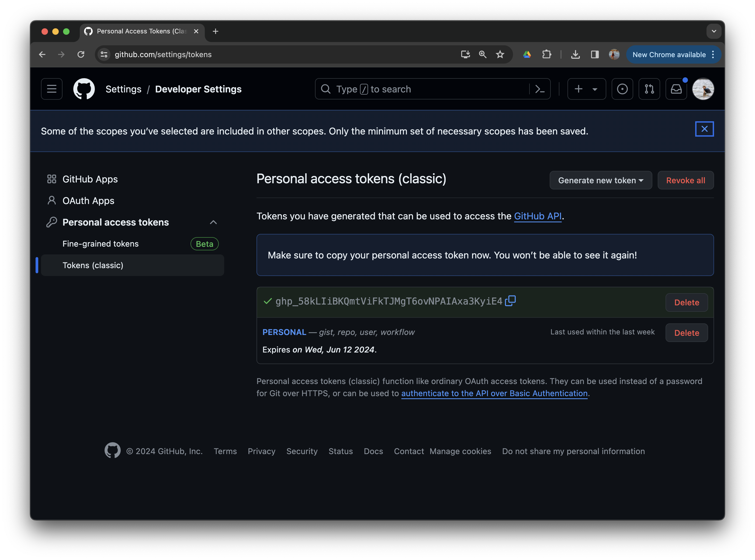Select the Personal Access Tokens tab
Viewport: 755px width, 560px height.
[142, 32]
